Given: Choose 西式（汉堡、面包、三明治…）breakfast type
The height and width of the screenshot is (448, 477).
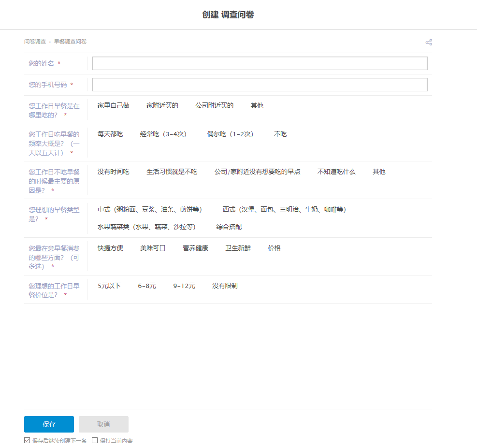Looking at the screenshot, I should [284, 210].
